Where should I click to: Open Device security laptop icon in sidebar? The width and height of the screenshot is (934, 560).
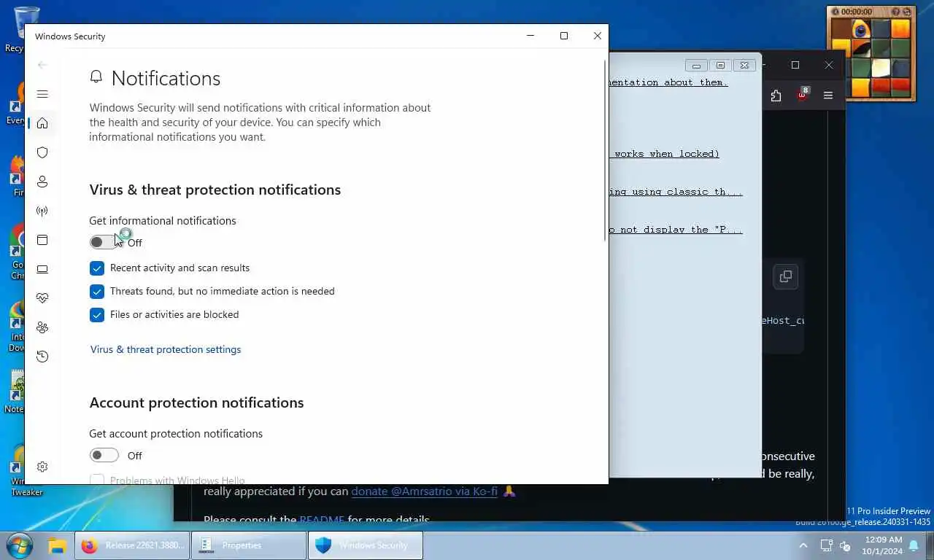[42, 269]
